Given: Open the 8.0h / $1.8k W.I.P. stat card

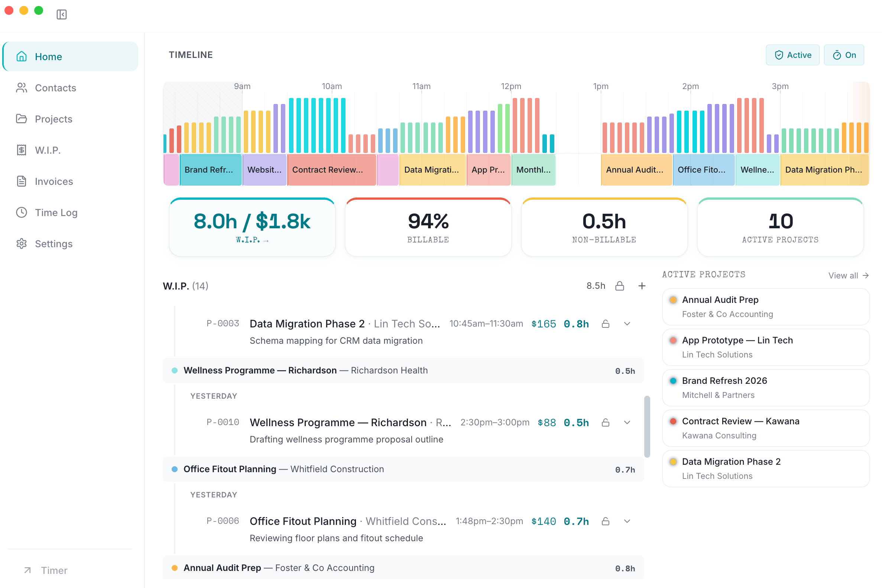Looking at the screenshot, I should tap(252, 227).
